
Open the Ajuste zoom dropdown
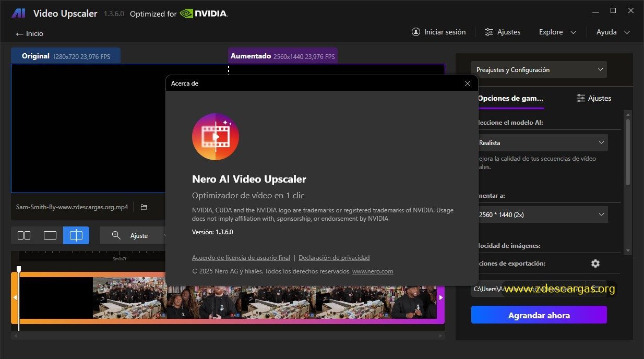tap(138, 236)
